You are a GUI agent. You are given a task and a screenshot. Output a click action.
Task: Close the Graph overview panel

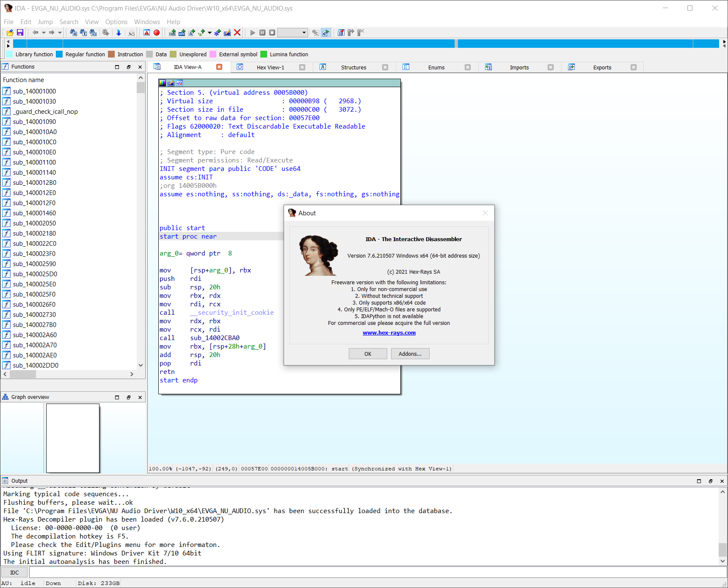click(x=140, y=397)
